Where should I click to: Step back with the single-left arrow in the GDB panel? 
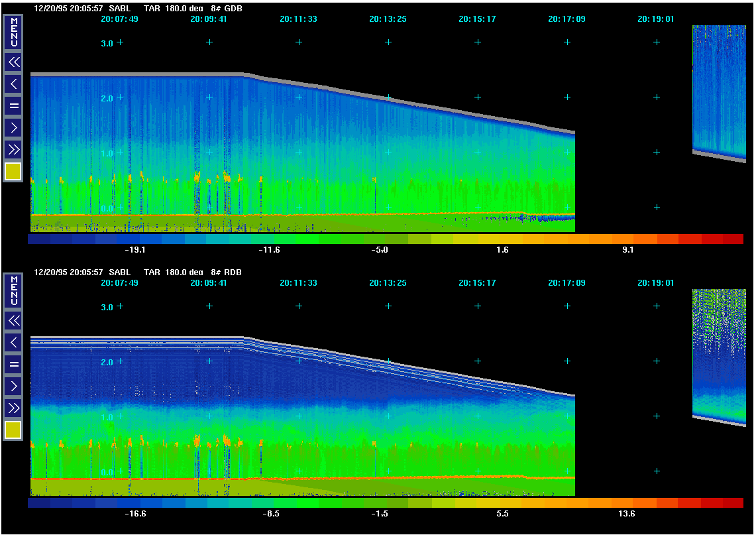(13, 84)
